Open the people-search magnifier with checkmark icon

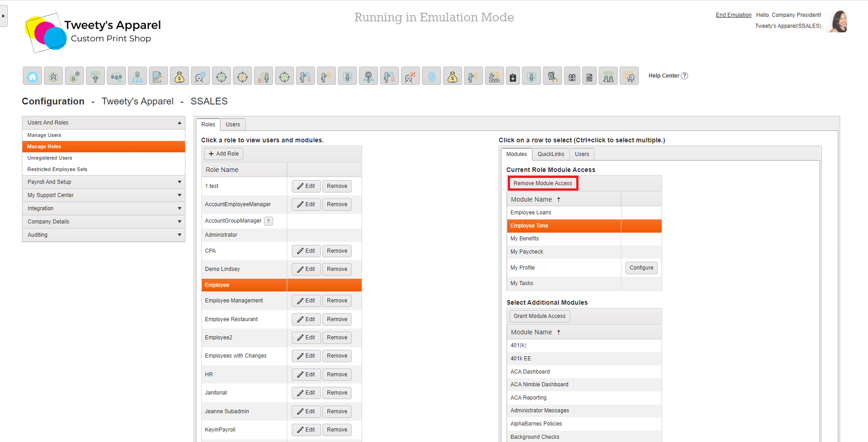(x=116, y=76)
